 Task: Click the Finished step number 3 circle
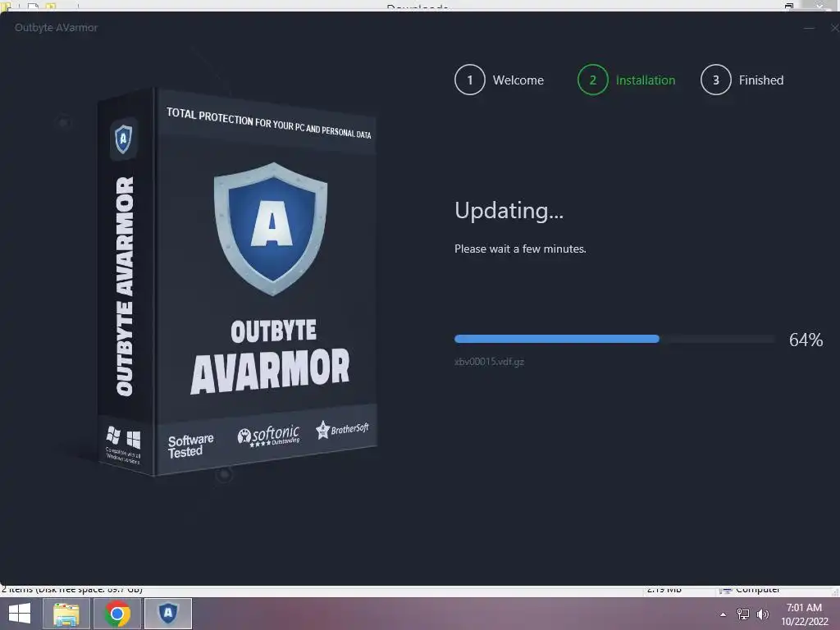[x=715, y=80]
